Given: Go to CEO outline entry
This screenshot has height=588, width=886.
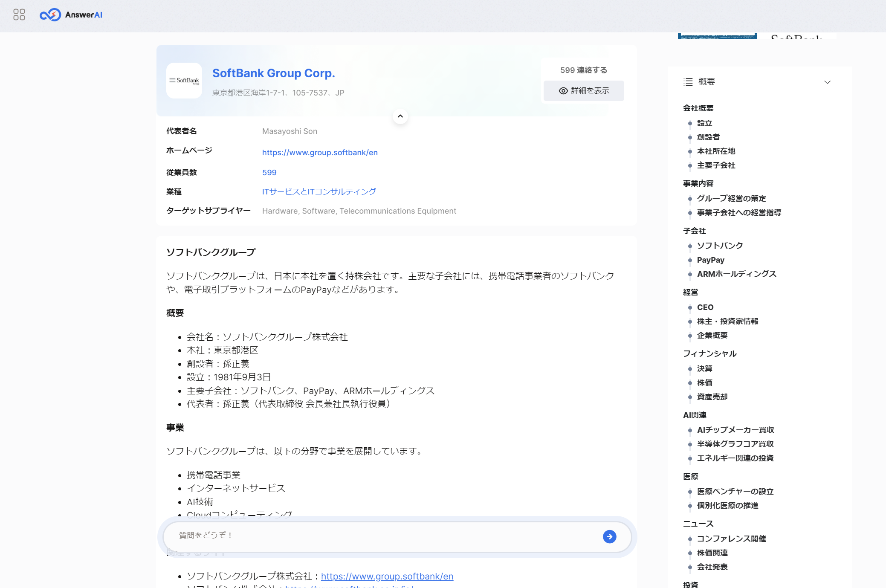Looking at the screenshot, I should [705, 307].
